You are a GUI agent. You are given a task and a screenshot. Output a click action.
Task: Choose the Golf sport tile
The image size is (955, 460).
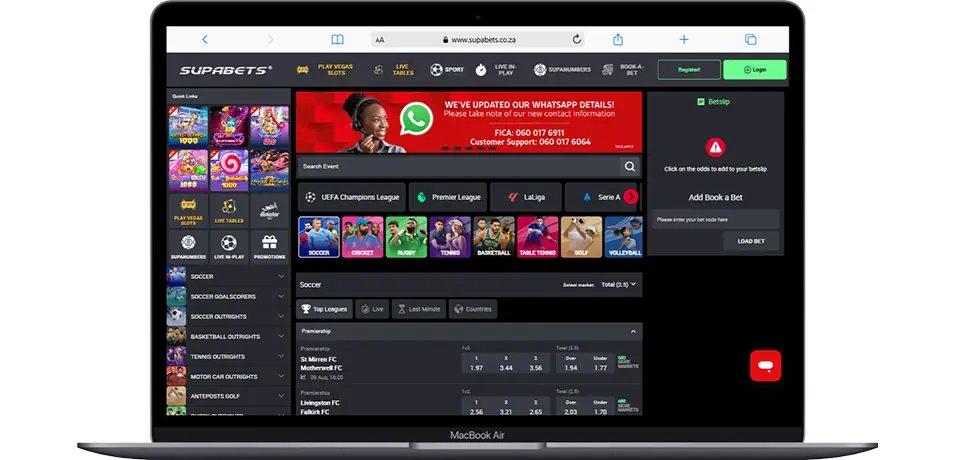582,237
